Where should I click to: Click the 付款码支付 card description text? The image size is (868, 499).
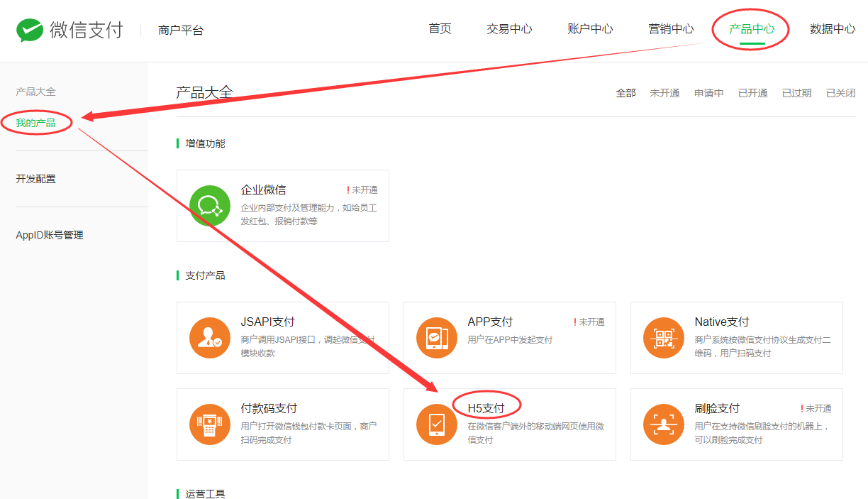click(x=309, y=433)
